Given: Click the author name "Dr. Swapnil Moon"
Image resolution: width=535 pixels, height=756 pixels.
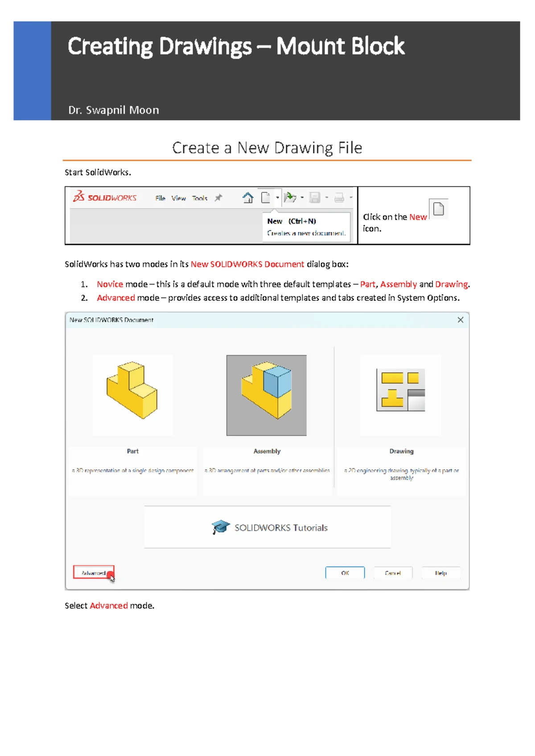Looking at the screenshot, I should click(x=114, y=110).
